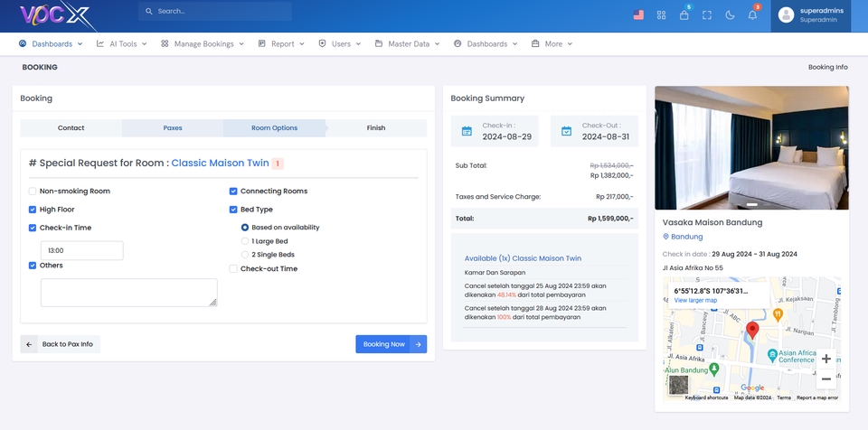Zoom out on the map

[826, 379]
